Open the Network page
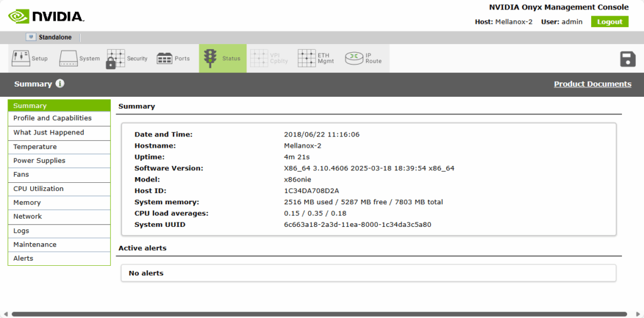The image size is (644, 318). point(59,217)
